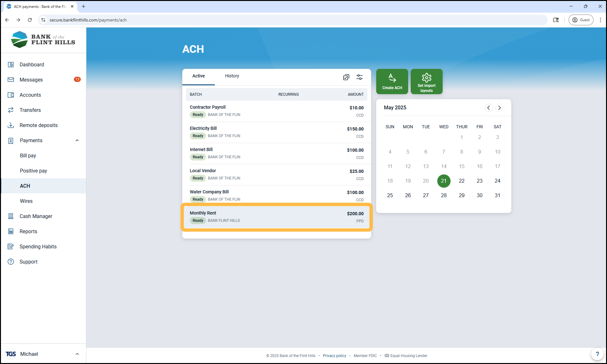The height and width of the screenshot is (364, 607).
Task: Switch to the History tab
Action: click(x=232, y=76)
